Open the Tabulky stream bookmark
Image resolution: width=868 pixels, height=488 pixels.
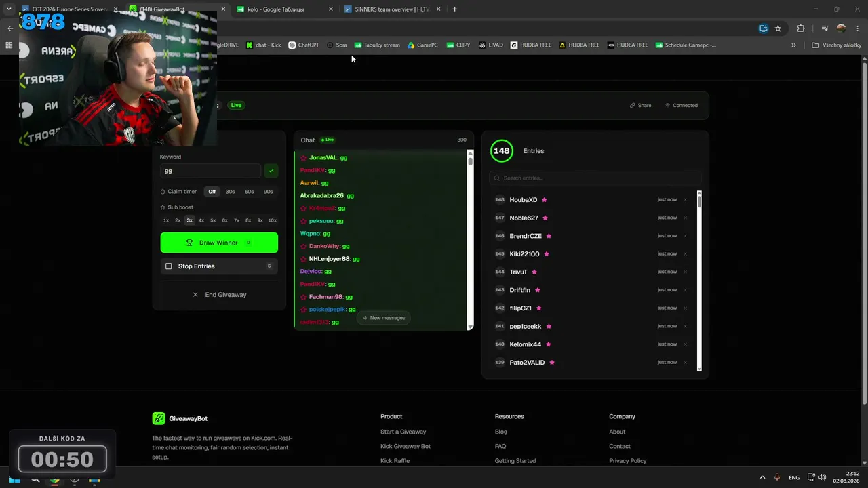pos(377,45)
